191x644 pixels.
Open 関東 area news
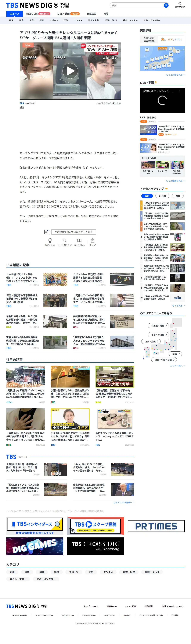[x=176, y=354]
